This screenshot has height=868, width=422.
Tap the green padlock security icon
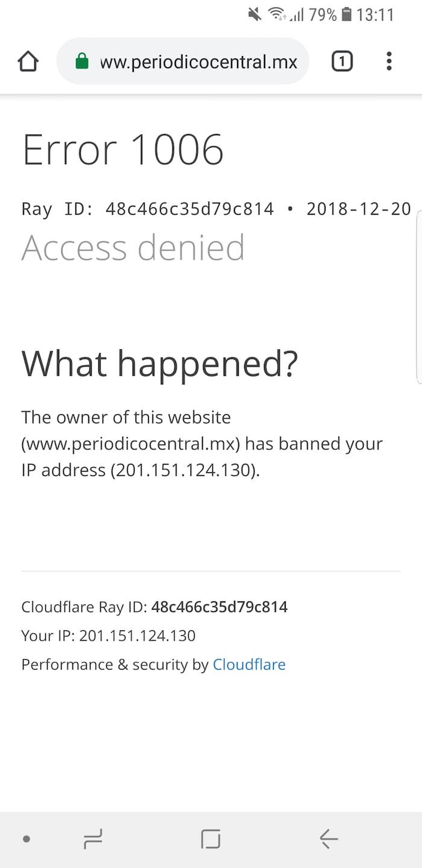coord(82,61)
